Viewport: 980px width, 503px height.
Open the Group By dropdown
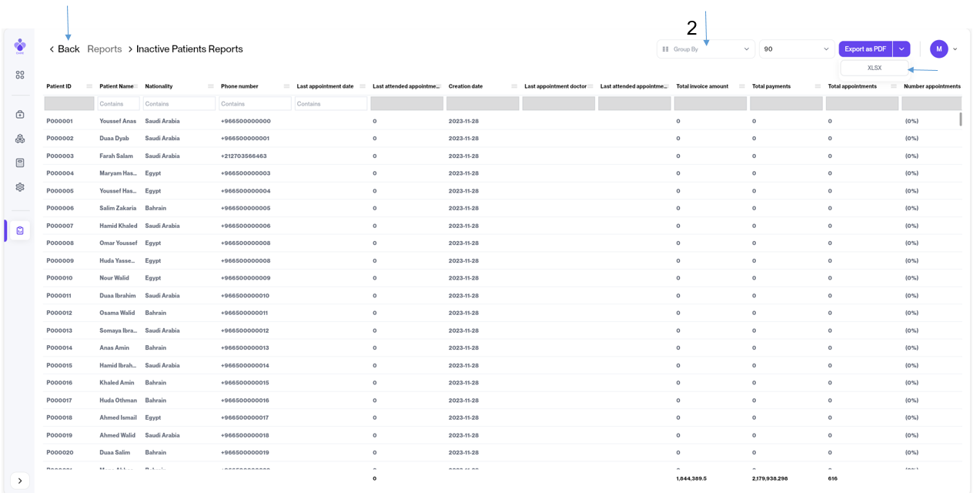705,49
